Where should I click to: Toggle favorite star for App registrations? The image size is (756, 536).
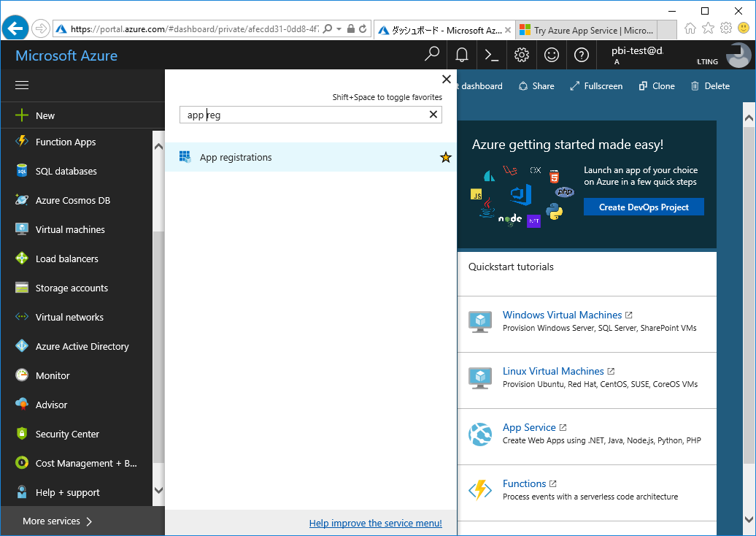tap(445, 157)
